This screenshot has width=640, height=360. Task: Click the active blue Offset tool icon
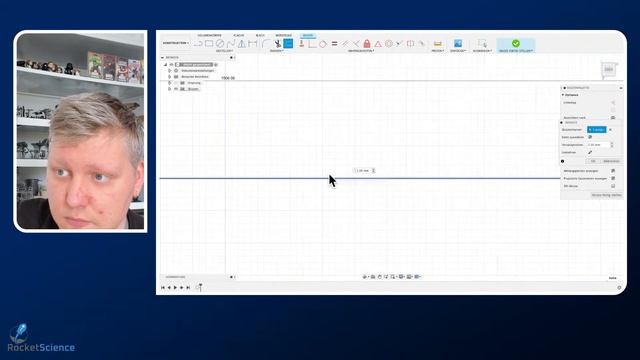pyautogui.click(x=288, y=43)
